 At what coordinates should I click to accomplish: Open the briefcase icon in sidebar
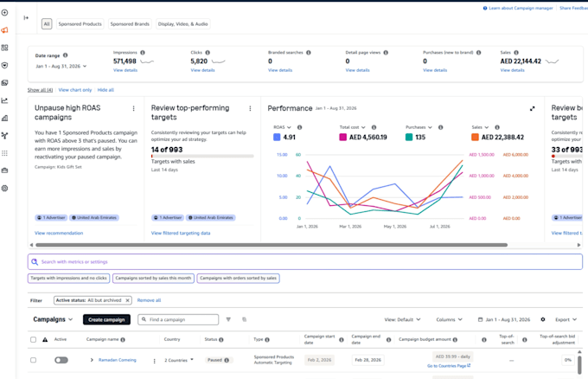coord(5,170)
